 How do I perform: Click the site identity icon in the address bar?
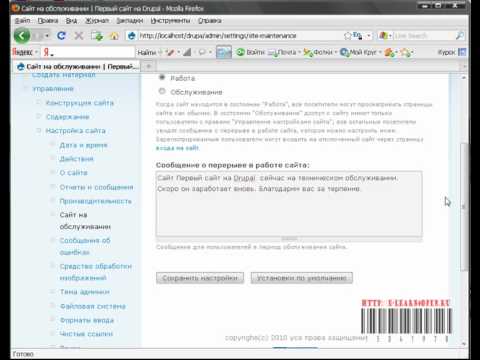(x=132, y=36)
